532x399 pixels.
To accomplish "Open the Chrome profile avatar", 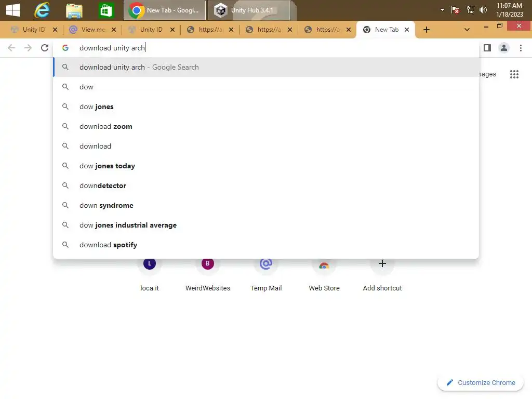I will [504, 48].
